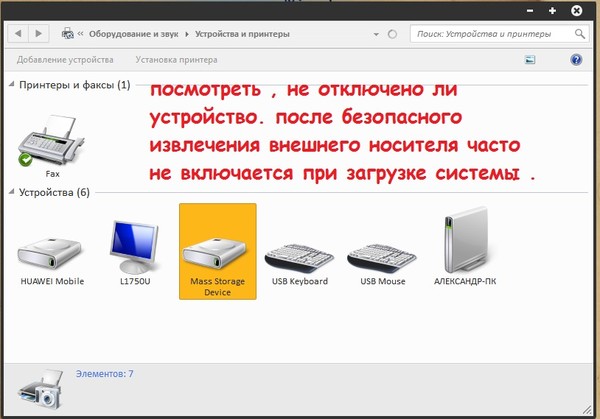The height and width of the screenshot is (419, 600).
Task: Click the printer and camera details pane icon
Action: [41, 389]
